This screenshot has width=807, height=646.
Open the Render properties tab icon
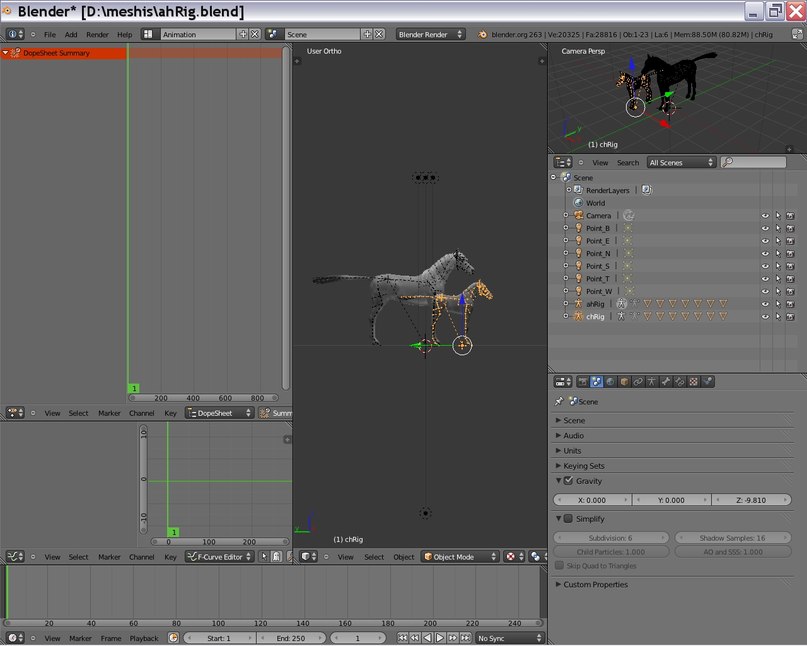[583, 382]
